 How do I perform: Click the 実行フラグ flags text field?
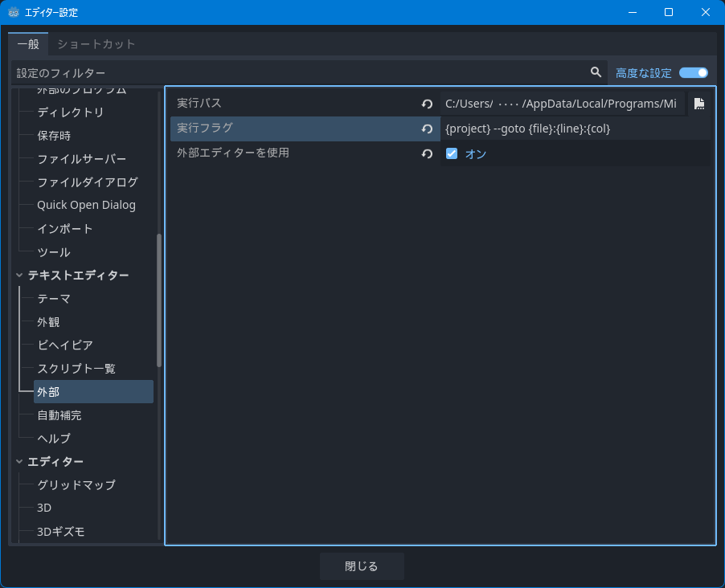[575, 129]
